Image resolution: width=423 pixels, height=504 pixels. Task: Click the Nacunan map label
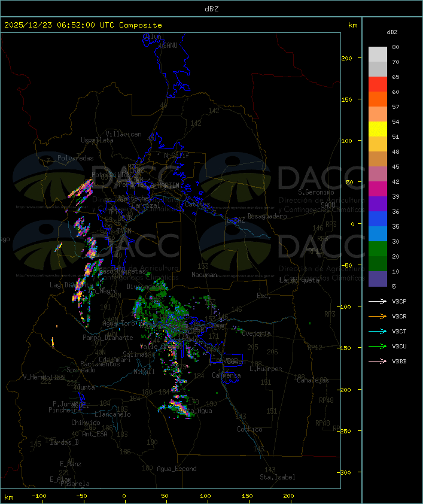point(204,275)
